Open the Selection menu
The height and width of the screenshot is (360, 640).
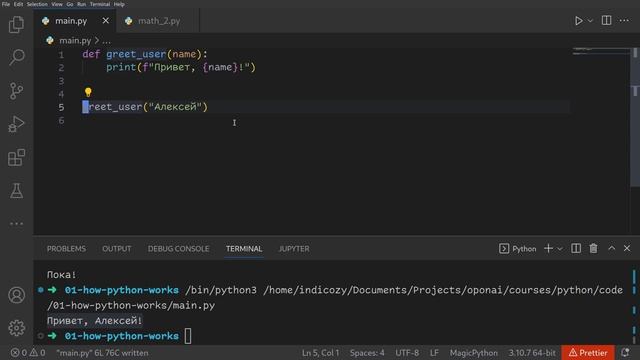(37, 4)
